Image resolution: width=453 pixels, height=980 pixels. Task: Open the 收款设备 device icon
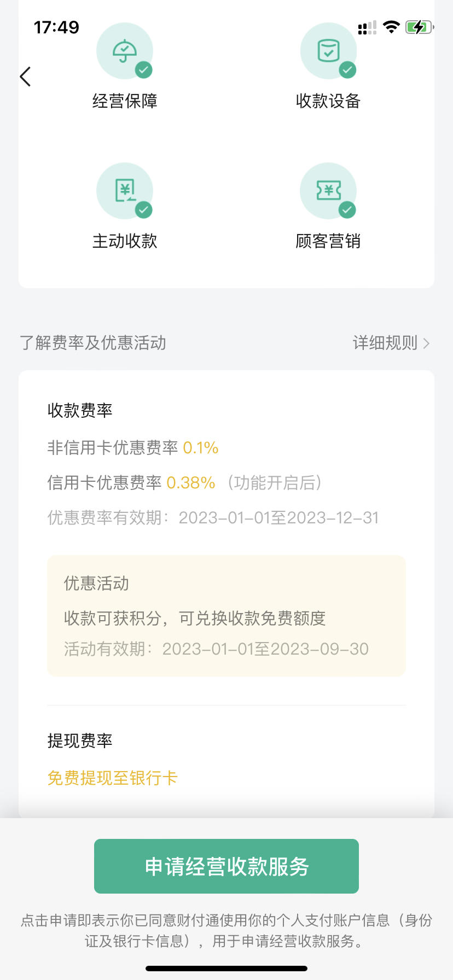pyautogui.click(x=328, y=51)
